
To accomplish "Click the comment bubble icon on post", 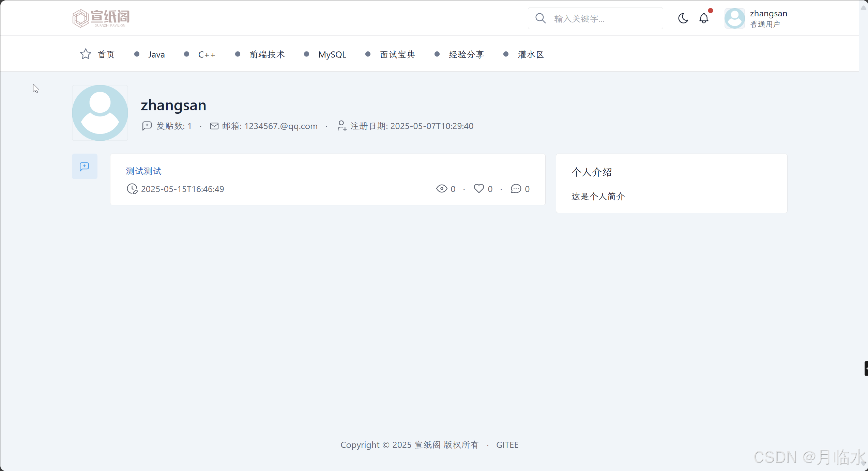I will point(516,189).
